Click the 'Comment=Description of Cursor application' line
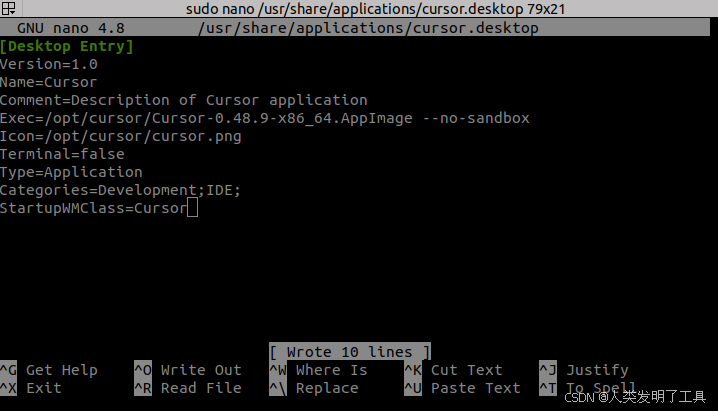 pos(184,100)
